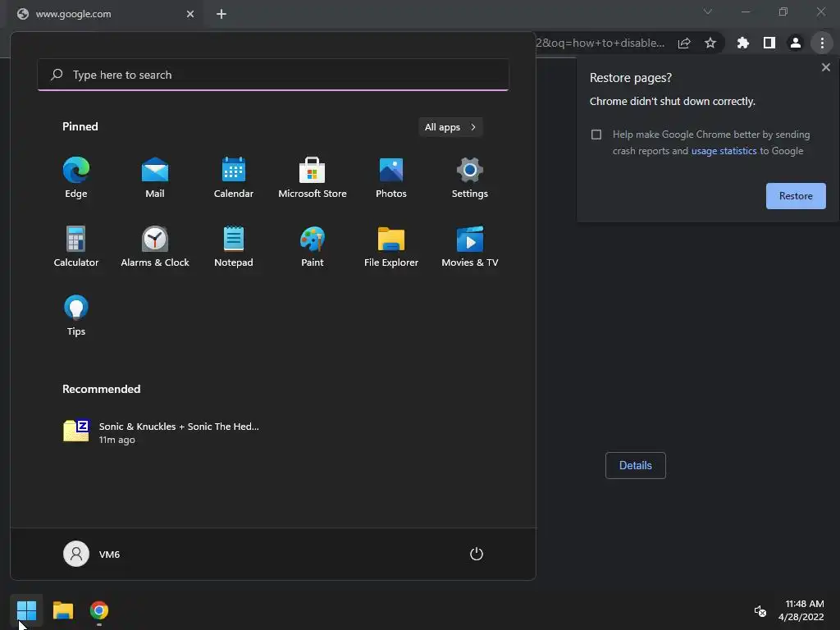
Task: Restore Chrome pages with Restore button
Action: (796, 196)
